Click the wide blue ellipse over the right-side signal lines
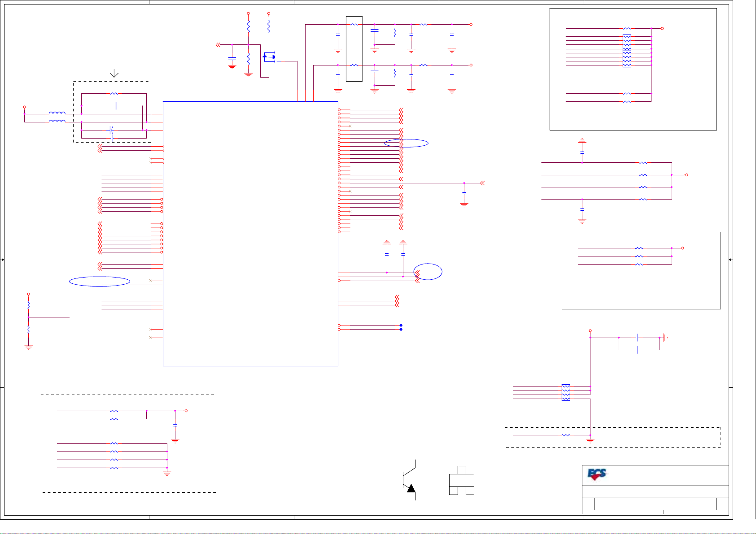Image resolution: width=756 pixels, height=534 pixels. [406, 143]
